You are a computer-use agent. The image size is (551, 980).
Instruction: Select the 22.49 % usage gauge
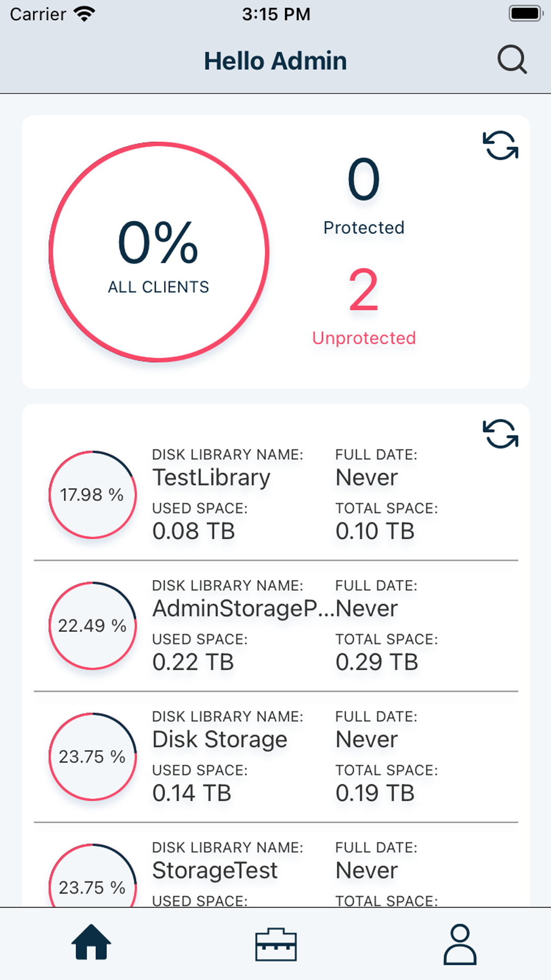[93, 625]
